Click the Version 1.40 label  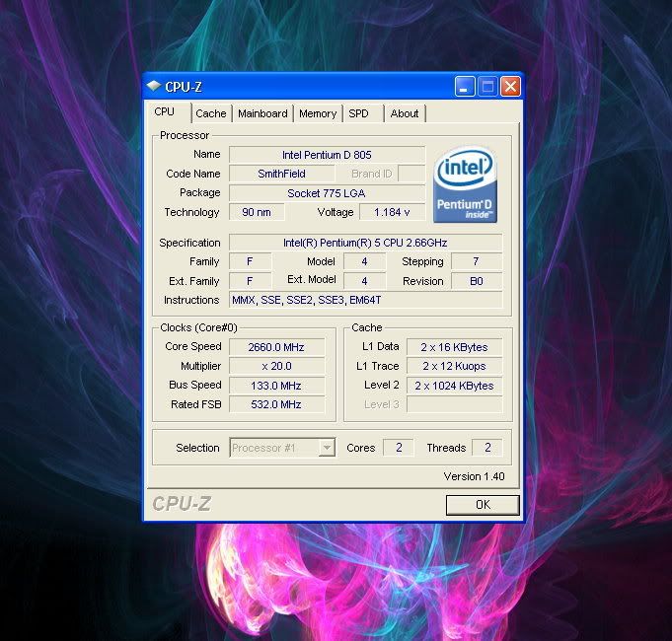474,476
